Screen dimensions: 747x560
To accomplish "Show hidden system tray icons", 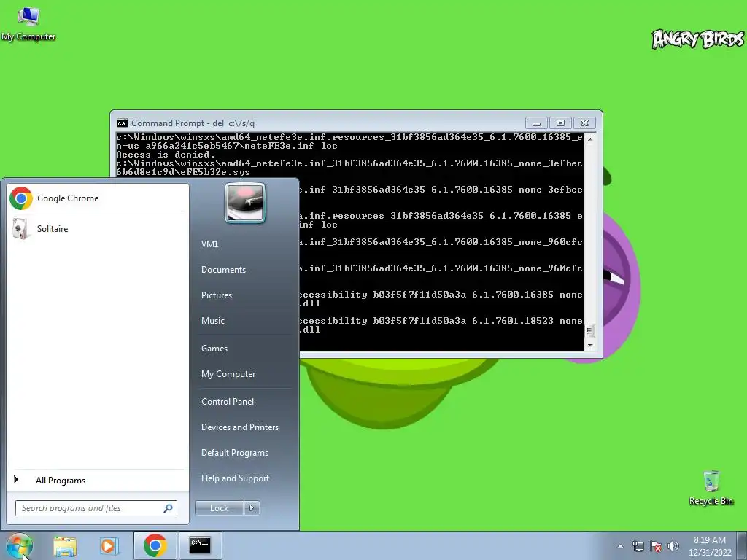I will [x=620, y=546].
